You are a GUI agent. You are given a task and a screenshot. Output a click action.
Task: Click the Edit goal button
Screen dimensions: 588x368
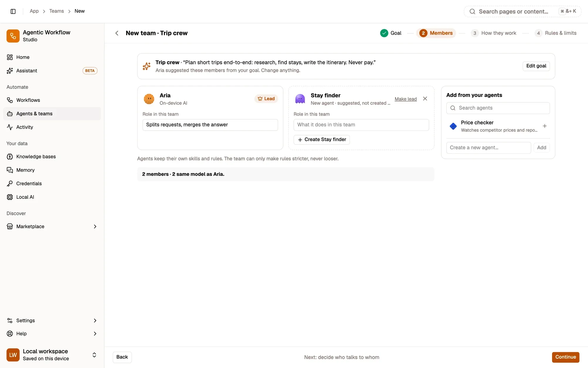[x=536, y=66]
